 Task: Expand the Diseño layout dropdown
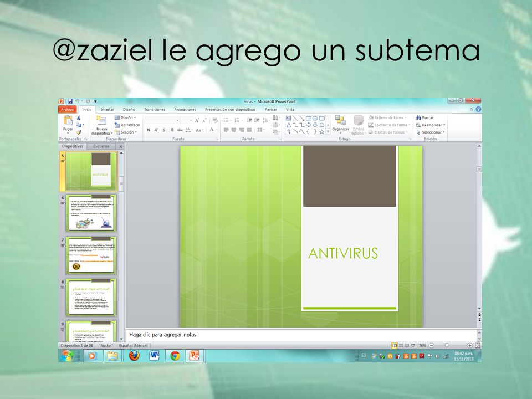pyautogui.click(x=125, y=117)
